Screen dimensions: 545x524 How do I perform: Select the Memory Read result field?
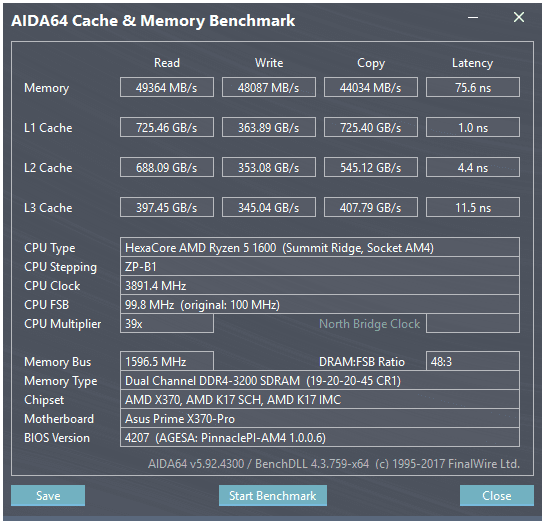[167, 87]
